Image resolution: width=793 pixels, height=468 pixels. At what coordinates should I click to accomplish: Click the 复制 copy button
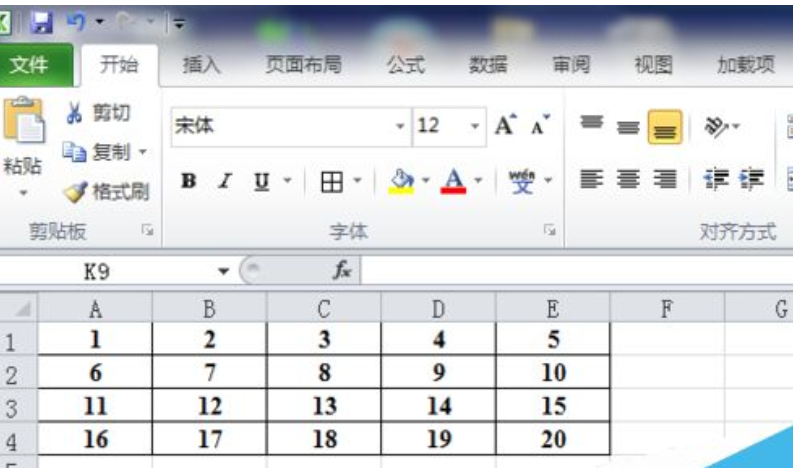point(97,152)
